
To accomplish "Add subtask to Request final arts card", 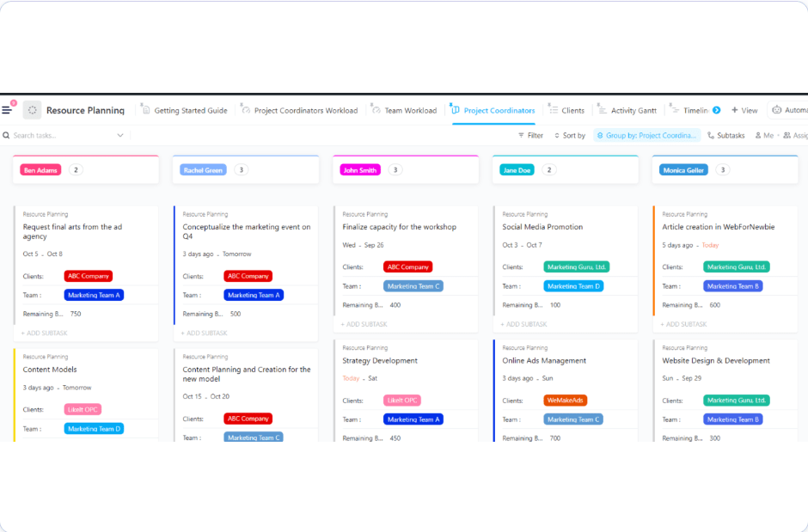I will 45,333.
